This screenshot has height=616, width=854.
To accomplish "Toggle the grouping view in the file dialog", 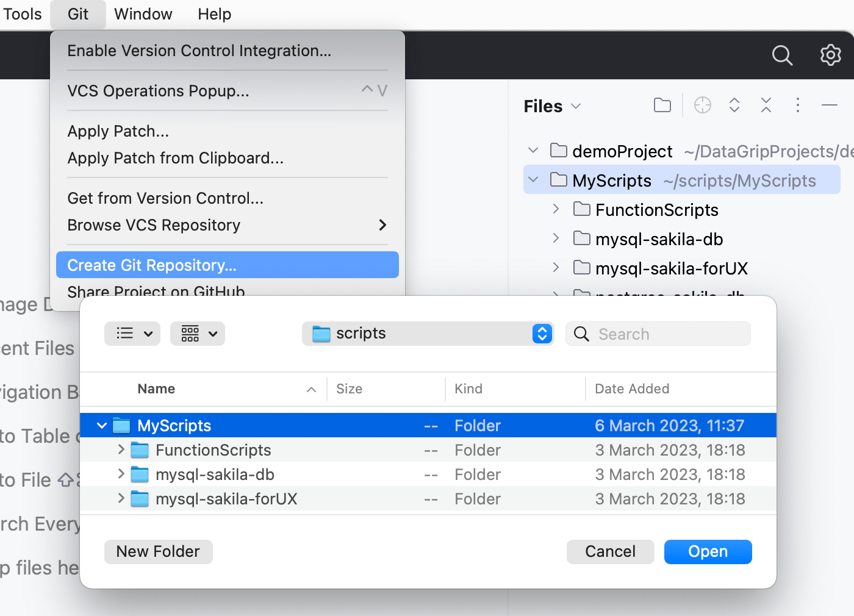I will pos(197,334).
